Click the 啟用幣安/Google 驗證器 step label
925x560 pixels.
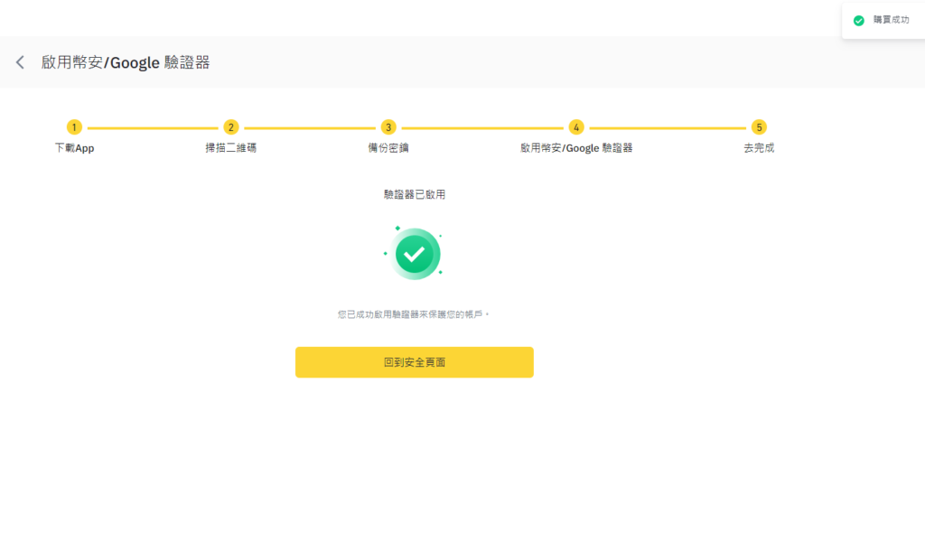[x=575, y=147]
